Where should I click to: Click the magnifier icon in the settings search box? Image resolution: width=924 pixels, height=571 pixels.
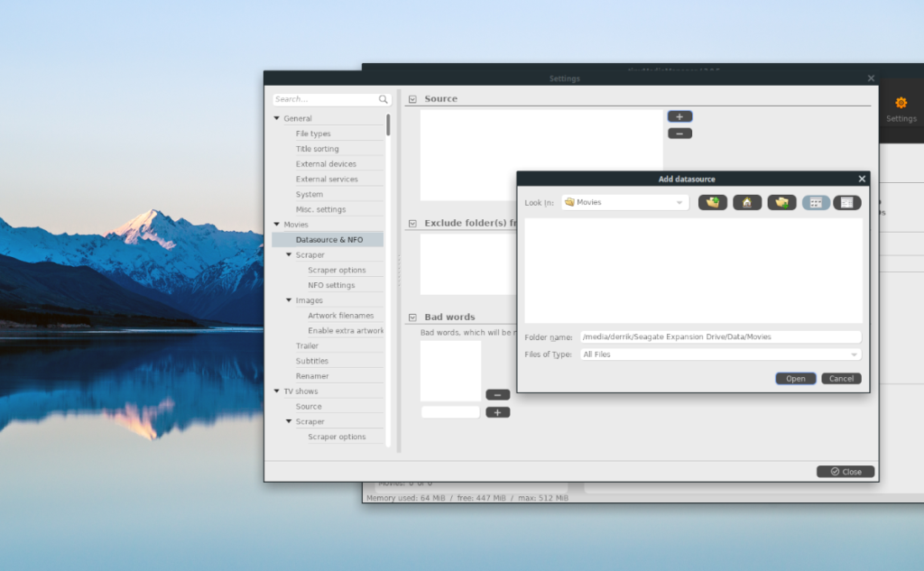(383, 99)
